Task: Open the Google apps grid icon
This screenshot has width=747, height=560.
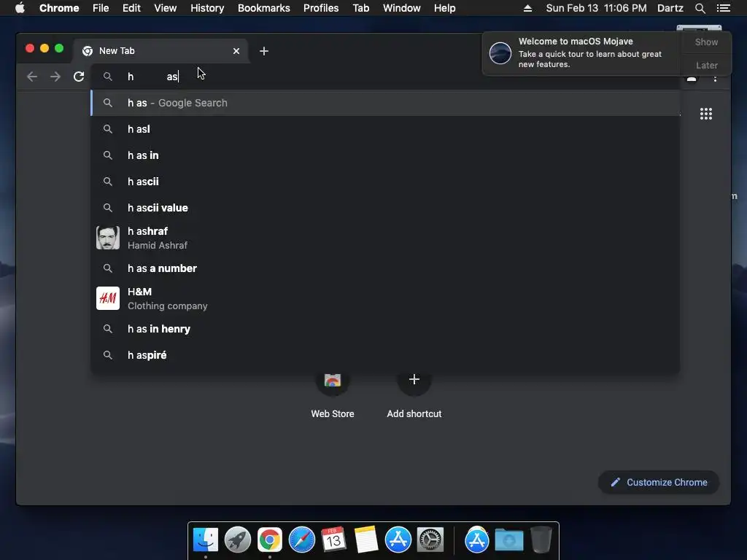Action: click(x=706, y=114)
